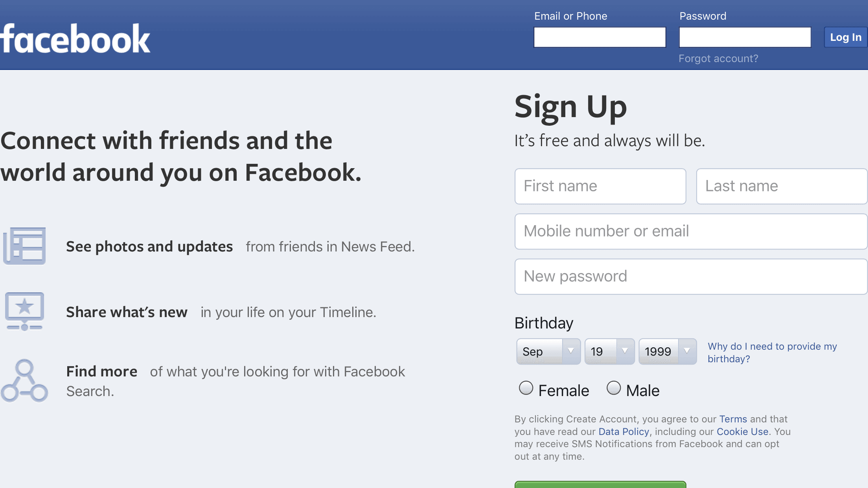Open the birthday month dropdown
Viewport: 868px width, 488px height.
548,351
